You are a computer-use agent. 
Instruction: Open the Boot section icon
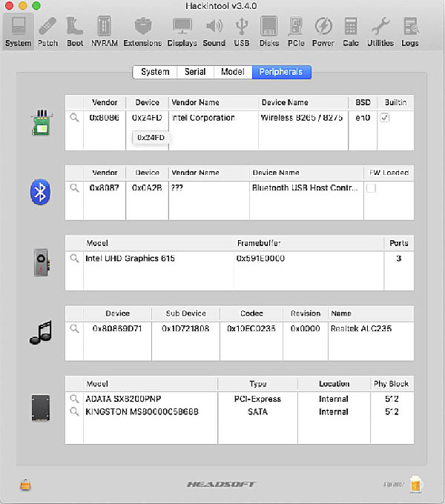pos(75,31)
